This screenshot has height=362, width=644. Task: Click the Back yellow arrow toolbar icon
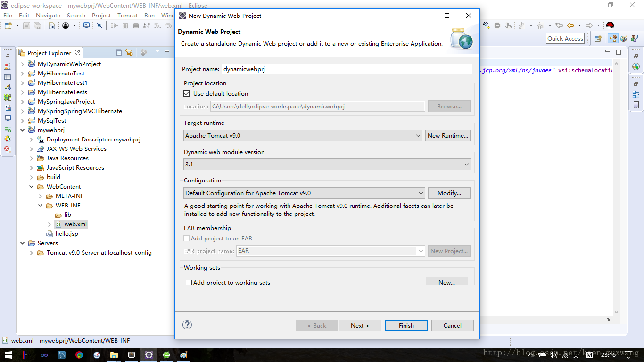point(570,25)
